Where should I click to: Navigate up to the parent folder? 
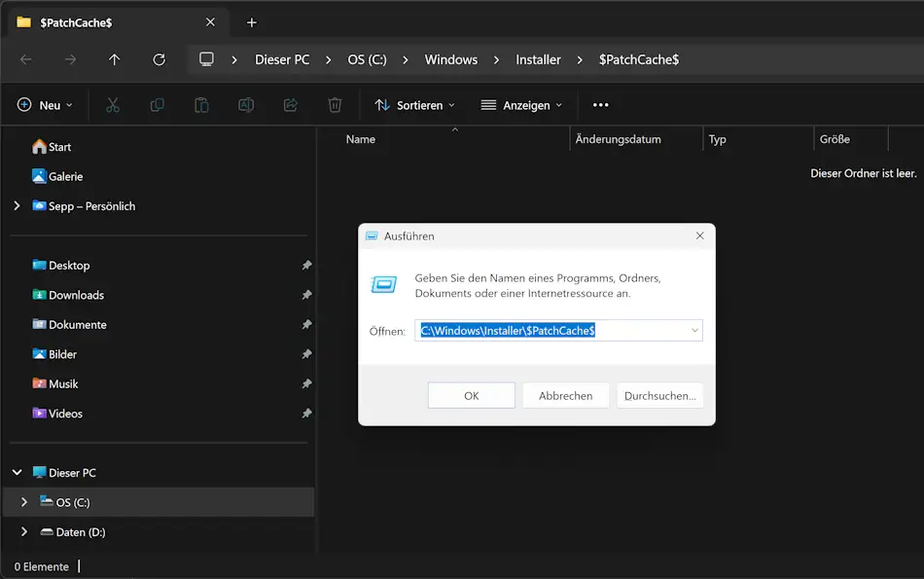click(x=114, y=59)
